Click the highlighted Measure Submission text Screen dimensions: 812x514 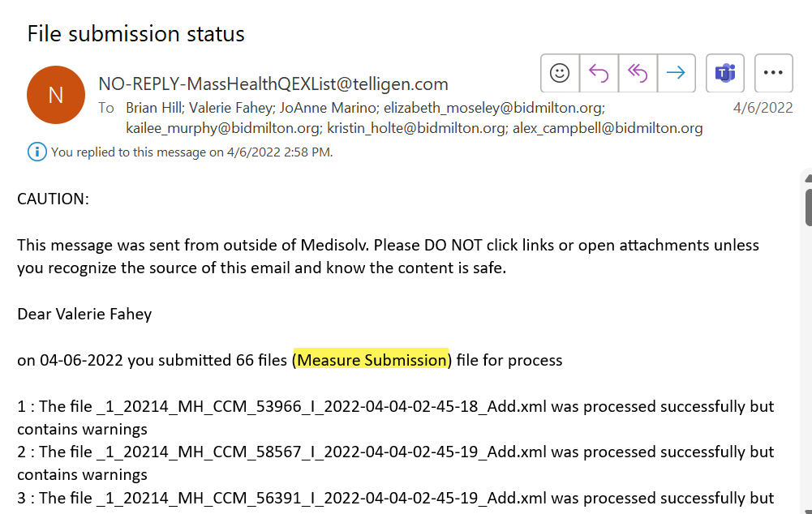(372, 360)
